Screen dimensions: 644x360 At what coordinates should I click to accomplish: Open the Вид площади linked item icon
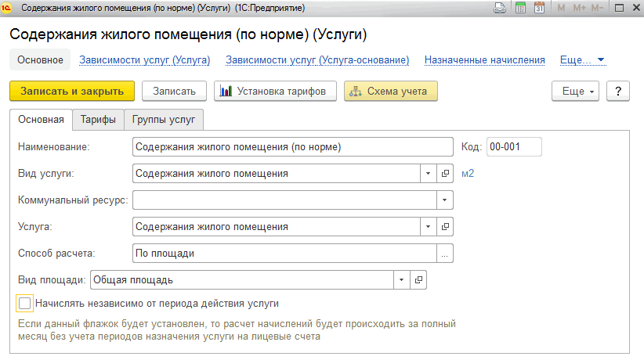click(x=418, y=279)
